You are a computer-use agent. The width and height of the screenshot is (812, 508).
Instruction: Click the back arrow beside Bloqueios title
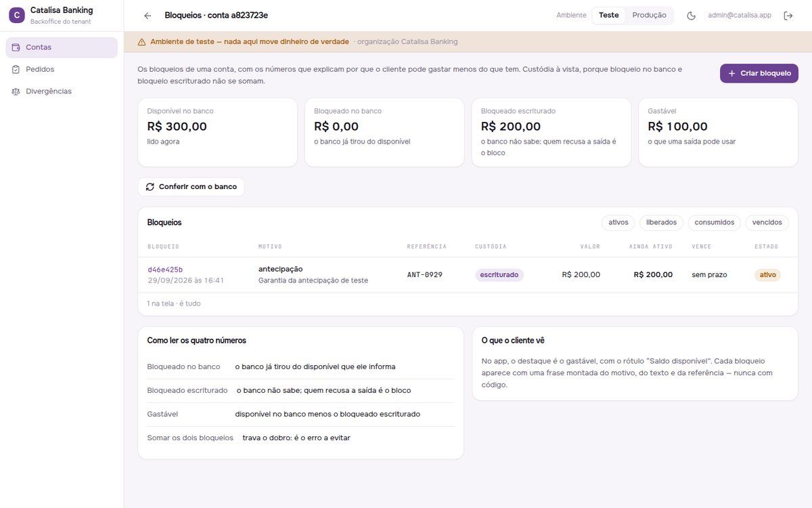tap(148, 16)
